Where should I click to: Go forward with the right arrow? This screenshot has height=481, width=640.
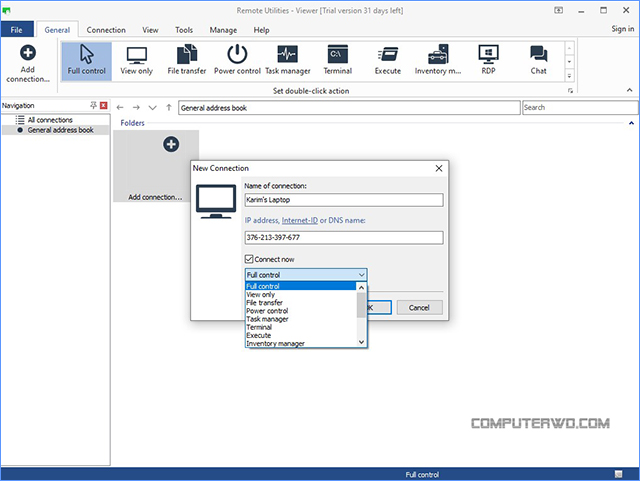coord(136,108)
